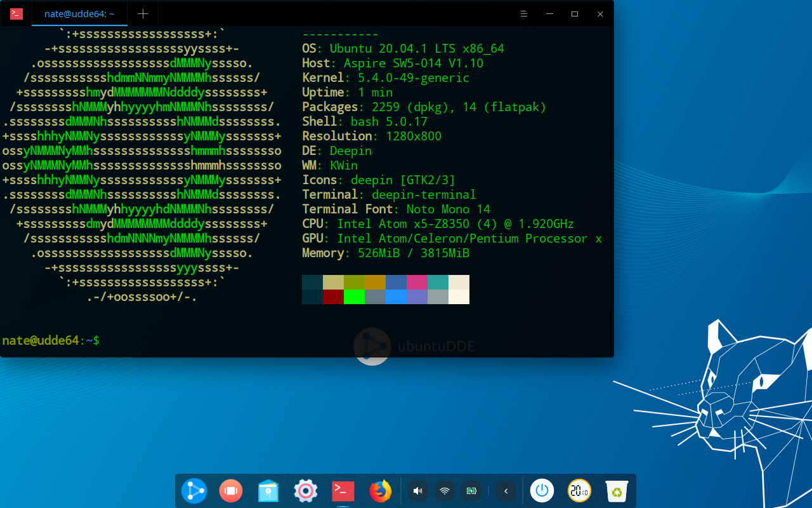Image resolution: width=812 pixels, height=508 pixels.
Task: Click the olive green color block
Action: (354, 282)
